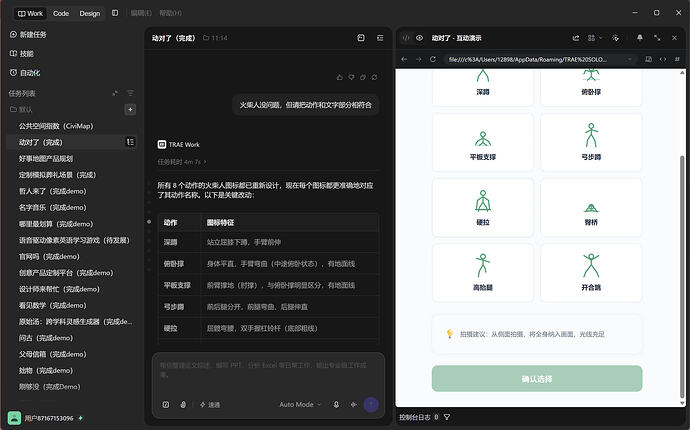The height and width of the screenshot is (430, 690).
Task: Switch to the Code tab
Action: 61,13
